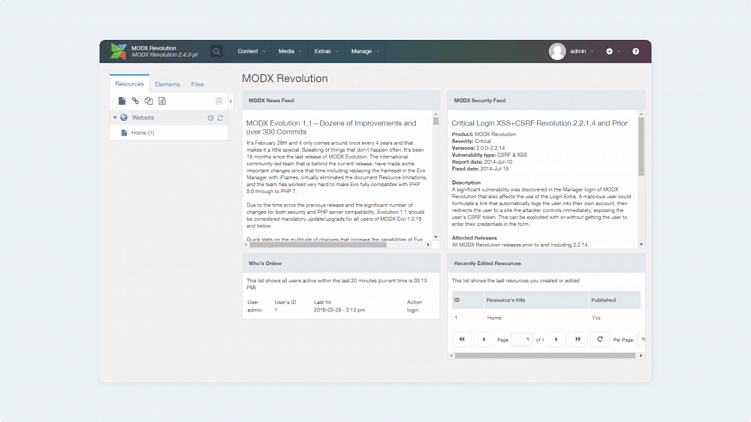Screen dimensions: 751x422
Task: Click the Home document icon in tree
Action: [x=124, y=133]
